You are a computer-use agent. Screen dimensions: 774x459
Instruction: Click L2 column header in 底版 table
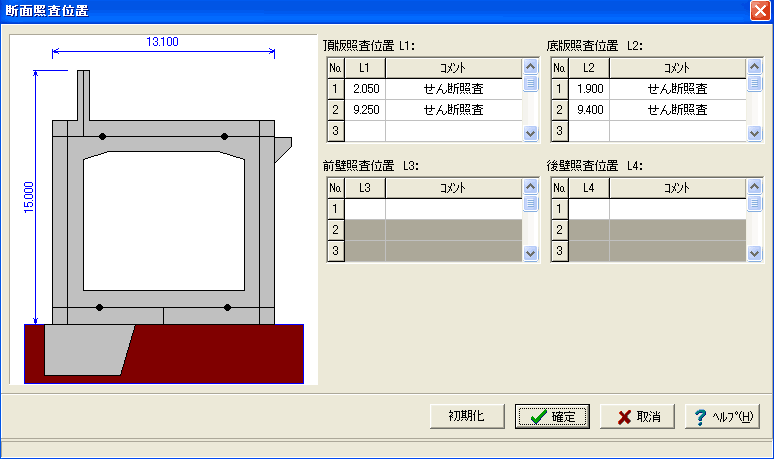point(589,68)
